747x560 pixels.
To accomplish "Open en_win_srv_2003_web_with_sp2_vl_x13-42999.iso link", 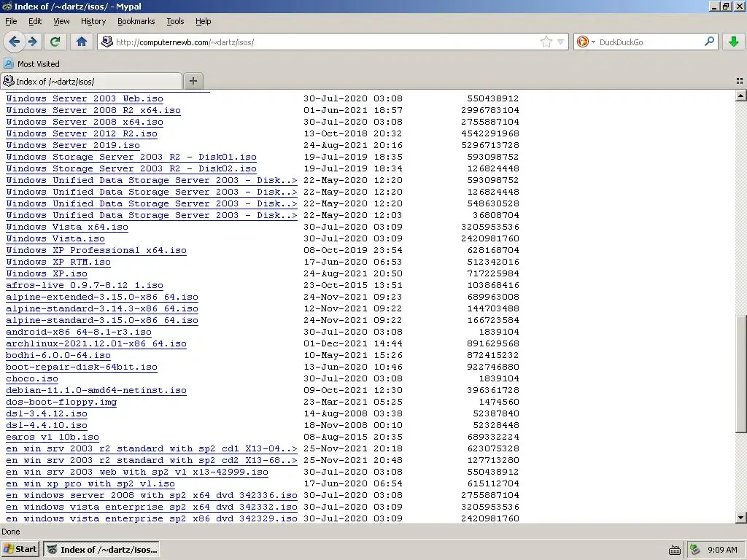I will [137, 472].
